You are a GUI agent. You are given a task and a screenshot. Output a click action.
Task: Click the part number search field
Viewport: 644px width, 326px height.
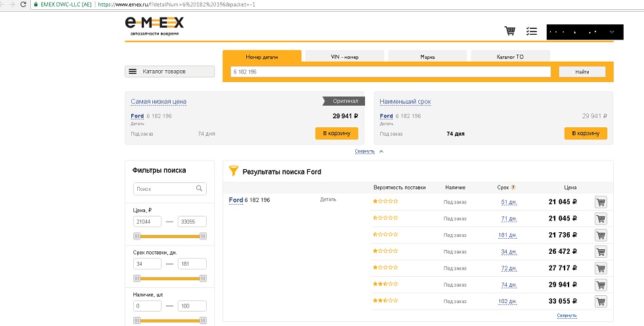tap(390, 71)
